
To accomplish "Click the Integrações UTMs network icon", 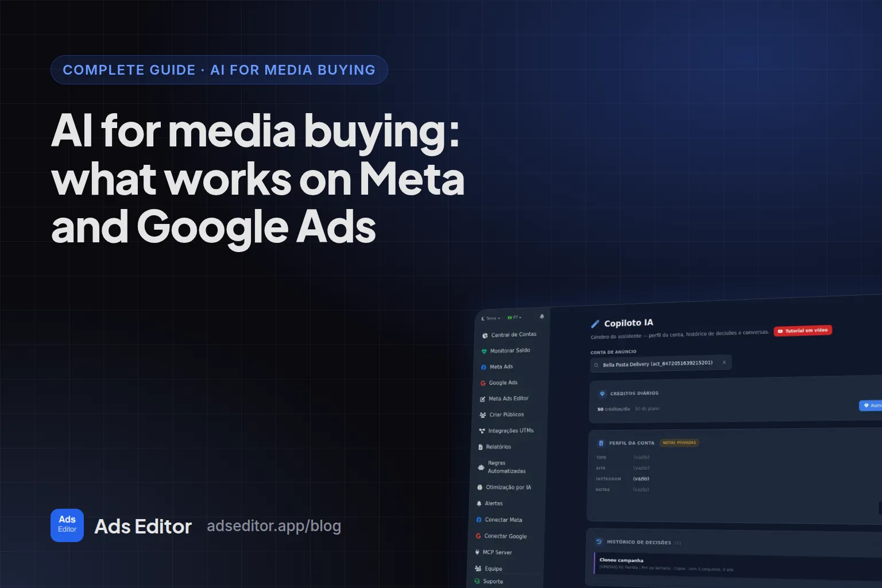I will [x=482, y=431].
